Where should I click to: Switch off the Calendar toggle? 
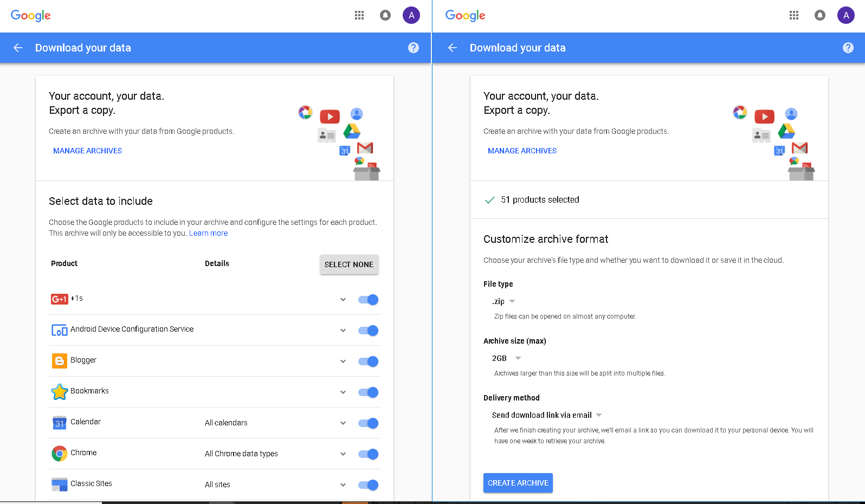coord(369,423)
